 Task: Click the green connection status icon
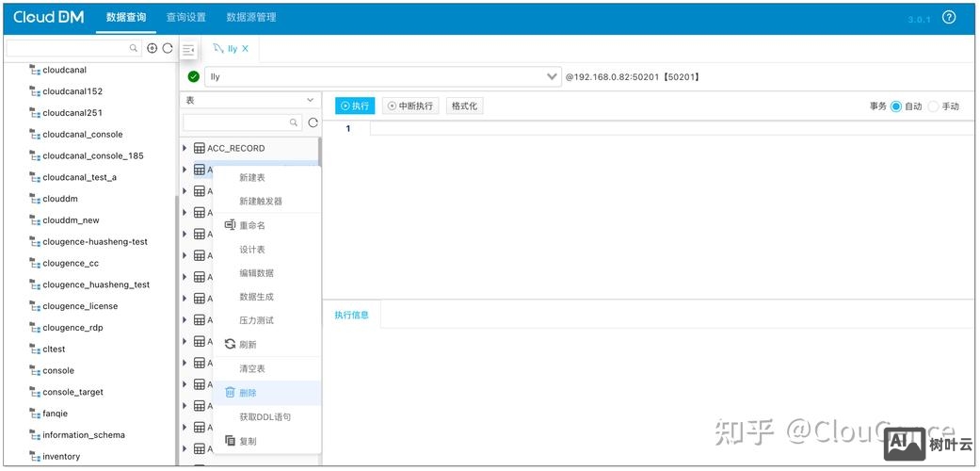(194, 76)
